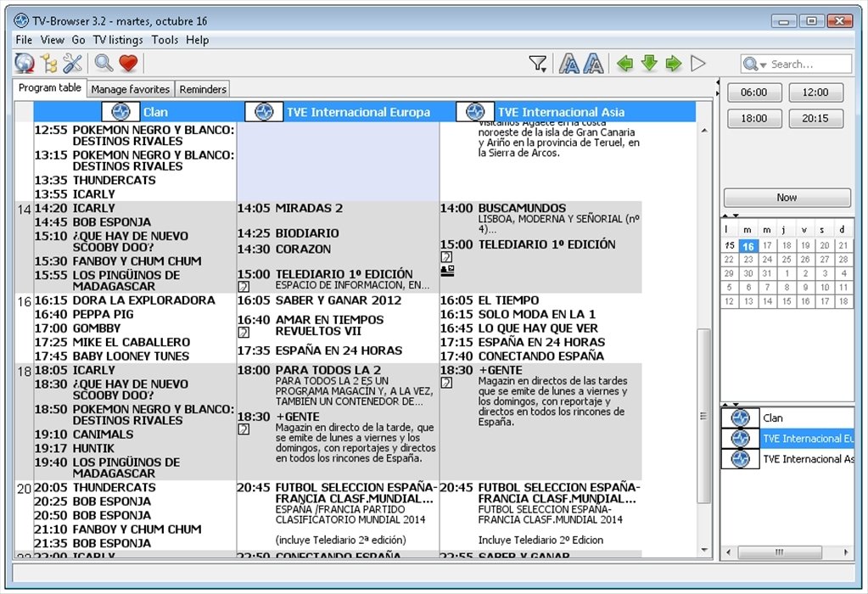Screen dimensions: 868x594
Task: Click the program table scroll down arrow
Action: click(x=704, y=550)
